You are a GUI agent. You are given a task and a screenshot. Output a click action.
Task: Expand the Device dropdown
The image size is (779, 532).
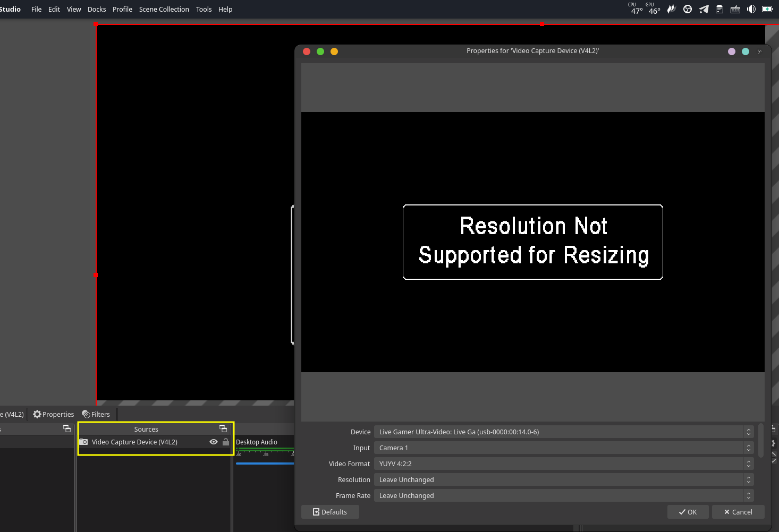tap(564, 432)
